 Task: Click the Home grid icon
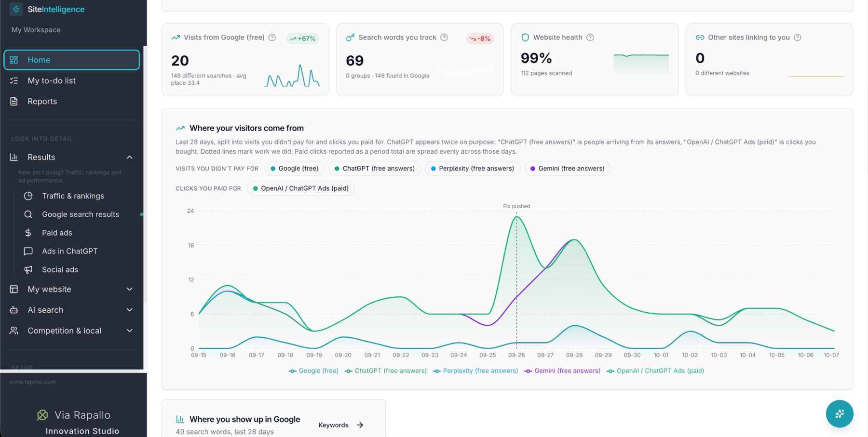tap(14, 60)
